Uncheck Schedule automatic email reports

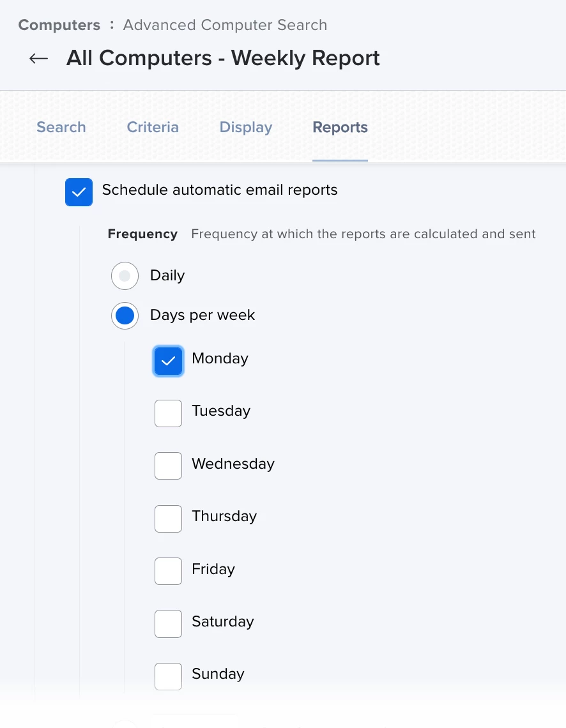(x=79, y=192)
